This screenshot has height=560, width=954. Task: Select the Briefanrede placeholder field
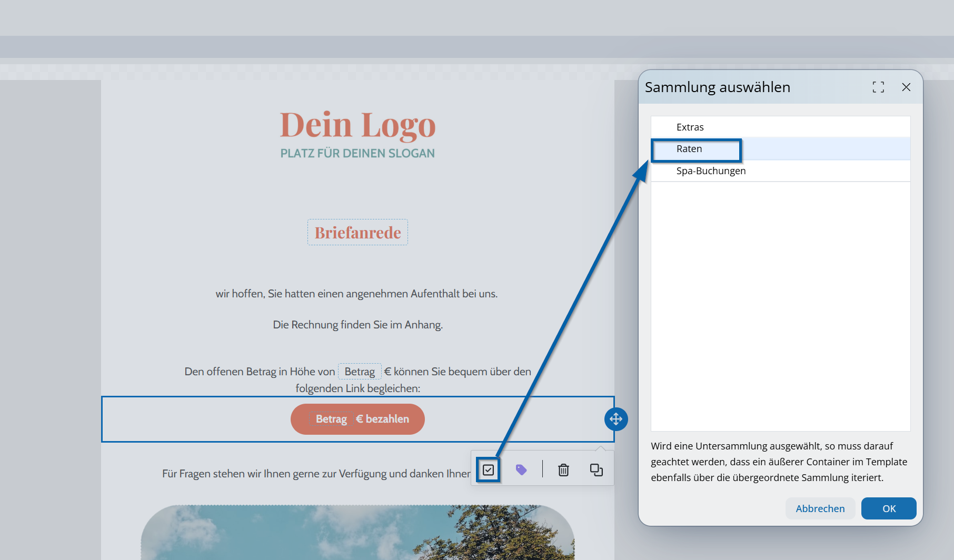357,233
